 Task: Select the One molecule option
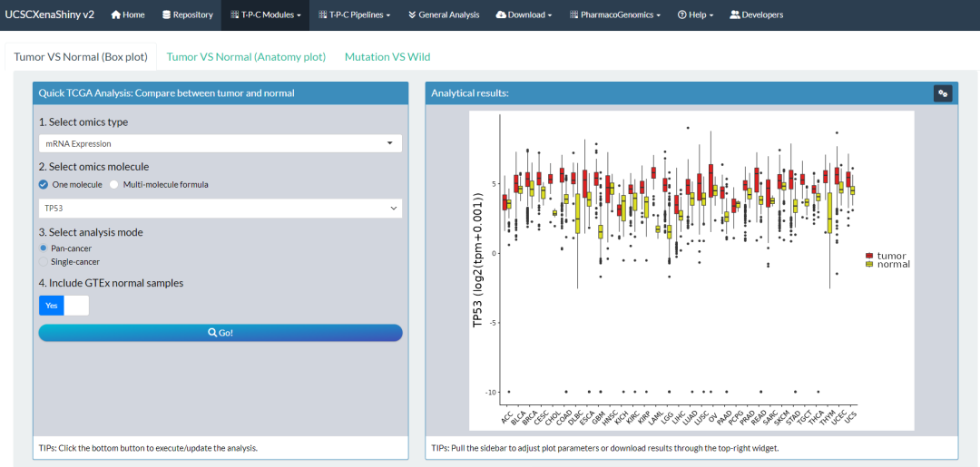point(71,185)
